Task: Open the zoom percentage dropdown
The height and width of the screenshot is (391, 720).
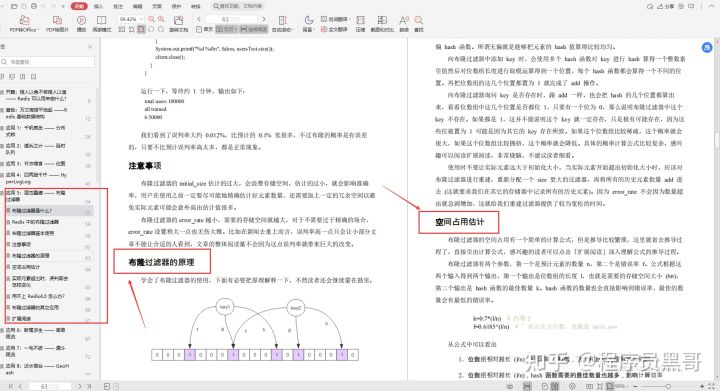Action: [x=141, y=19]
